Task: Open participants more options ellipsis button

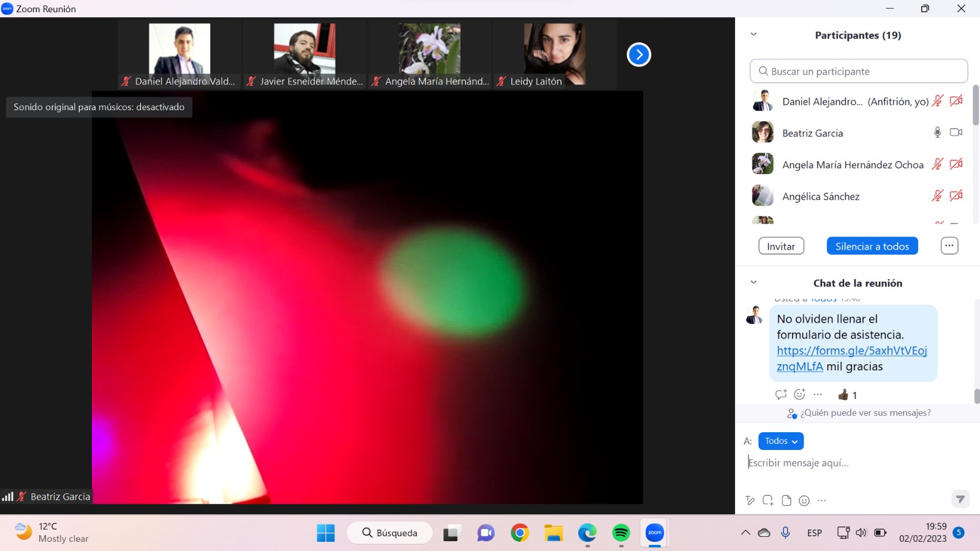Action: pyautogui.click(x=949, y=246)
